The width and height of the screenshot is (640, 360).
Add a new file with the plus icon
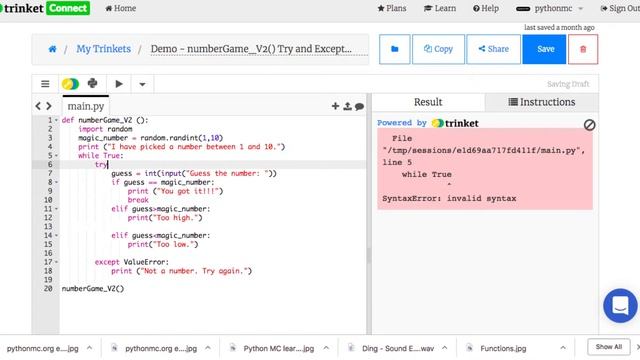click(336, 106)
